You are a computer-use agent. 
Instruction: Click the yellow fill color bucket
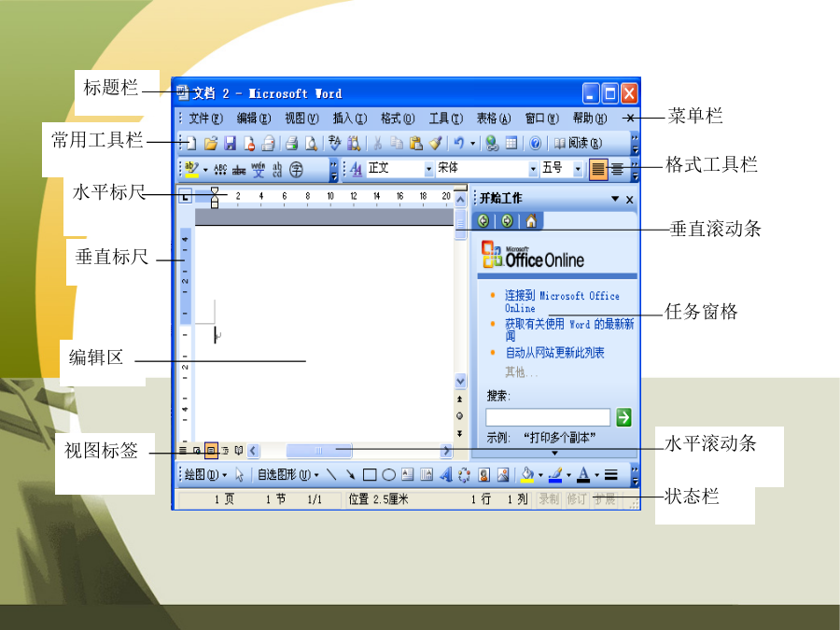pyautogui.click(x=527, y=474)
